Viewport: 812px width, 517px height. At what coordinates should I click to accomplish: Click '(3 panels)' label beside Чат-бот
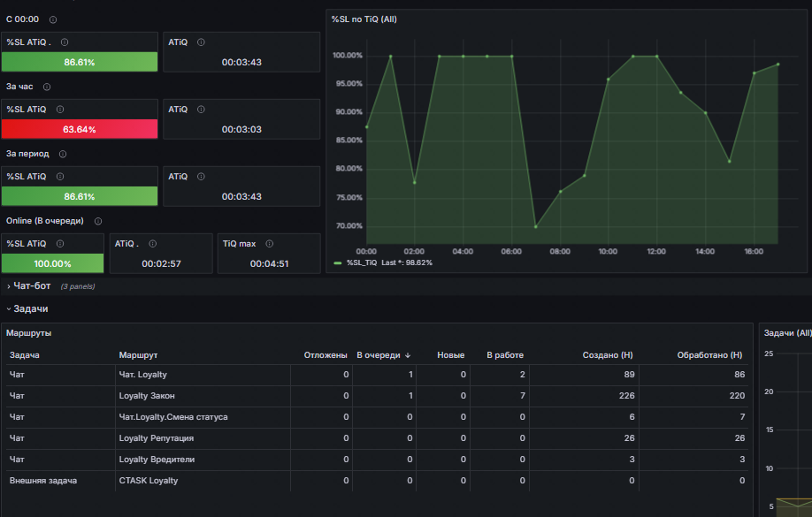pos(78,286)
